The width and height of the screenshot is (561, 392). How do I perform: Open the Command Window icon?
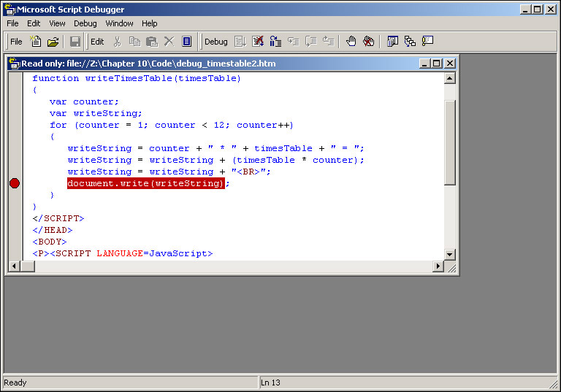427,42
